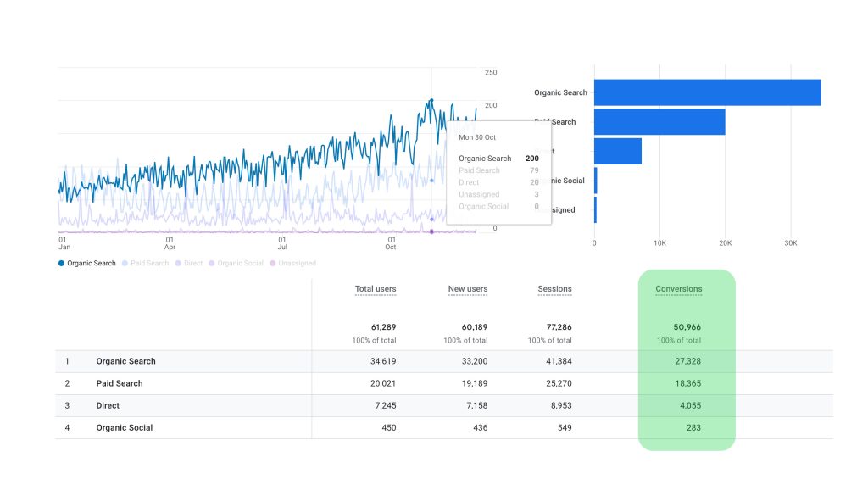Click the 01 Oct axis label
The image size is (868, 479).
click(x=391, y=243)
